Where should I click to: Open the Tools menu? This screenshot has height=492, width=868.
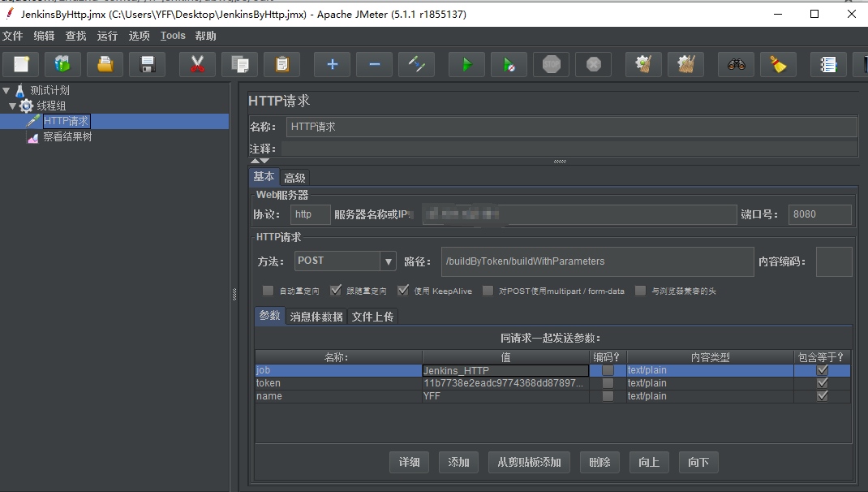pyautogui.click(x=173, y=36)
